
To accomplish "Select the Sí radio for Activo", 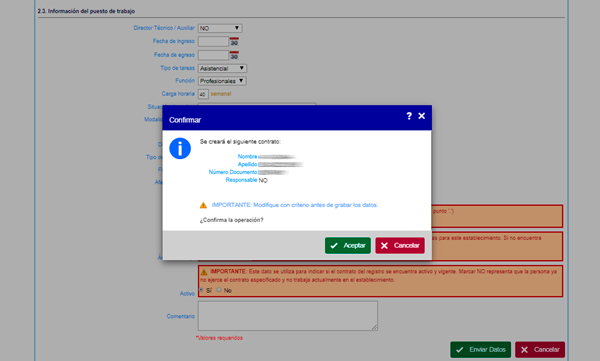I will (x=201, y=290).
